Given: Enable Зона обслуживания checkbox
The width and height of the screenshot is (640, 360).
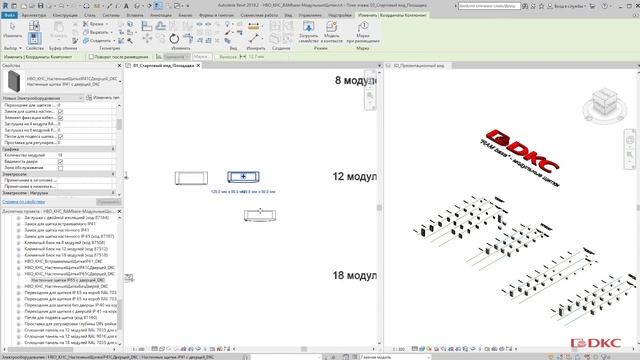Looking at the screenshot, I should pos(60,168).
